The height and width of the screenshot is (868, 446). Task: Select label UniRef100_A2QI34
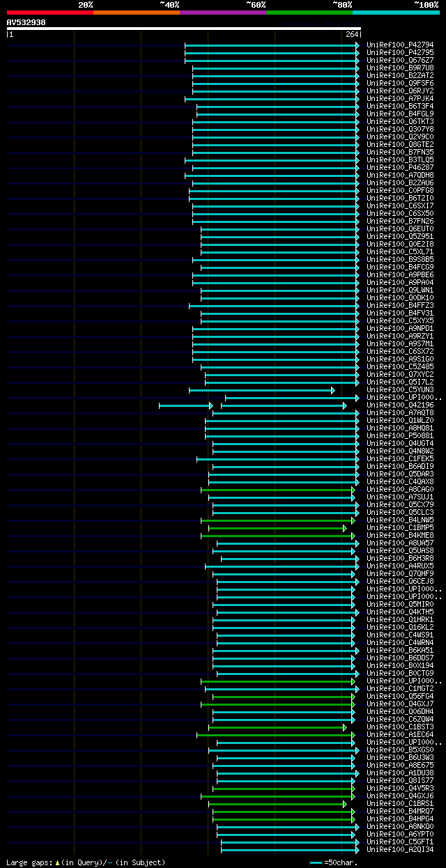pyautogui.click(x=400, y=850)
